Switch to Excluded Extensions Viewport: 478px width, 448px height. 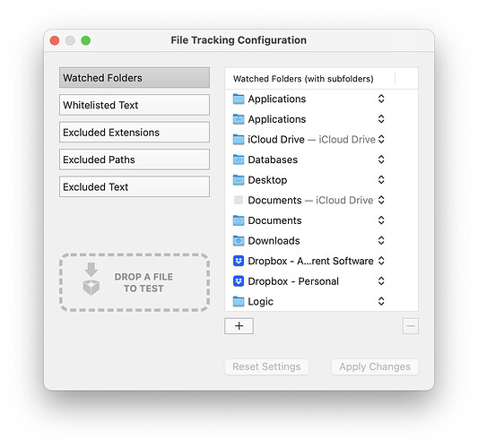tap(135, 133)
